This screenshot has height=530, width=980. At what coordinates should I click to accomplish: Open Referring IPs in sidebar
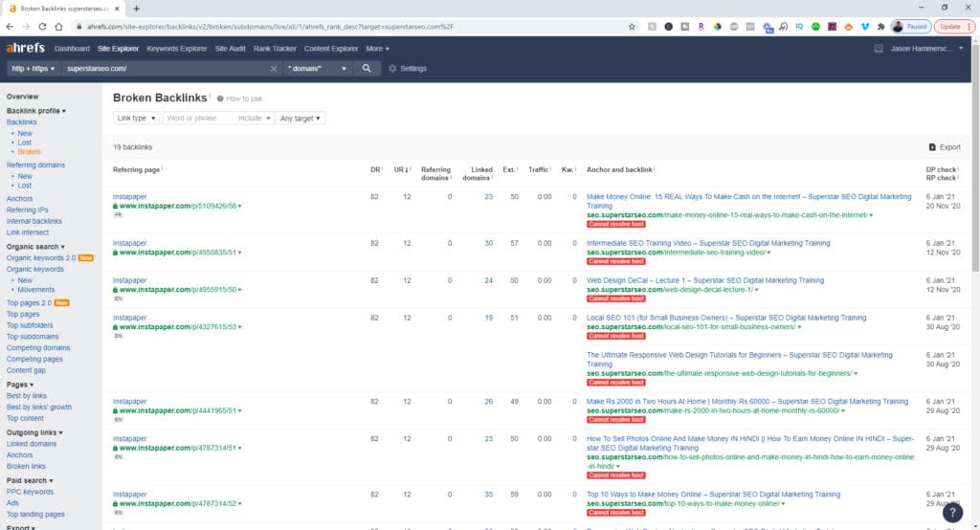click(x=27, y=210)
